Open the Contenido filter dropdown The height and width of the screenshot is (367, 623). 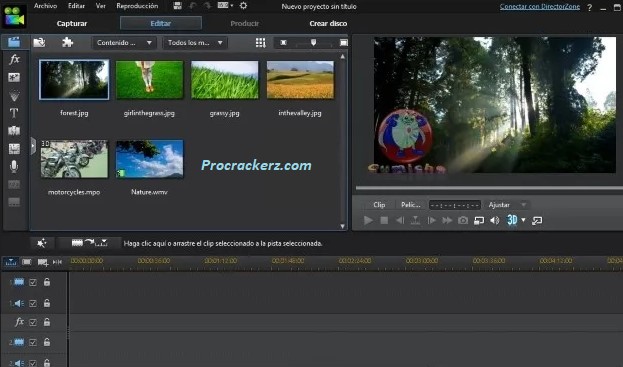tap(124, 42)
